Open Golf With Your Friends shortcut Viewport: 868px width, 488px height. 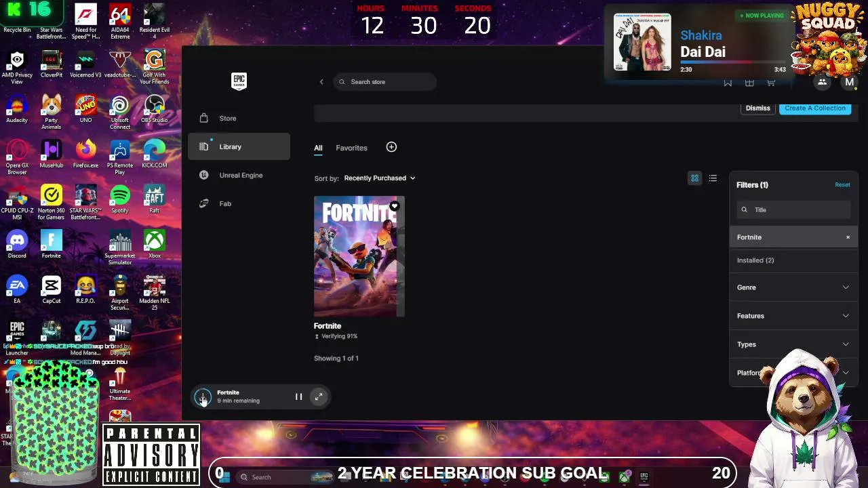point(155,68)
